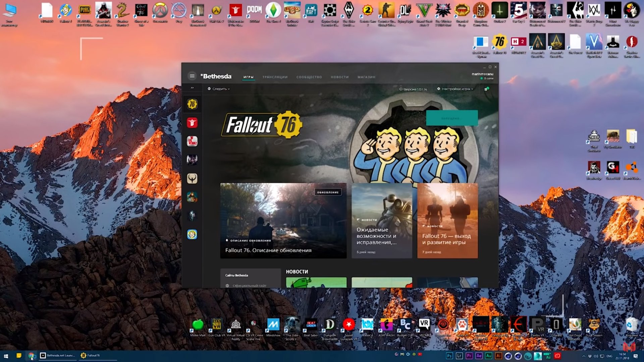Click the Bethesda logo
Screen dimensions: 644x362
[x=216, y=76]
